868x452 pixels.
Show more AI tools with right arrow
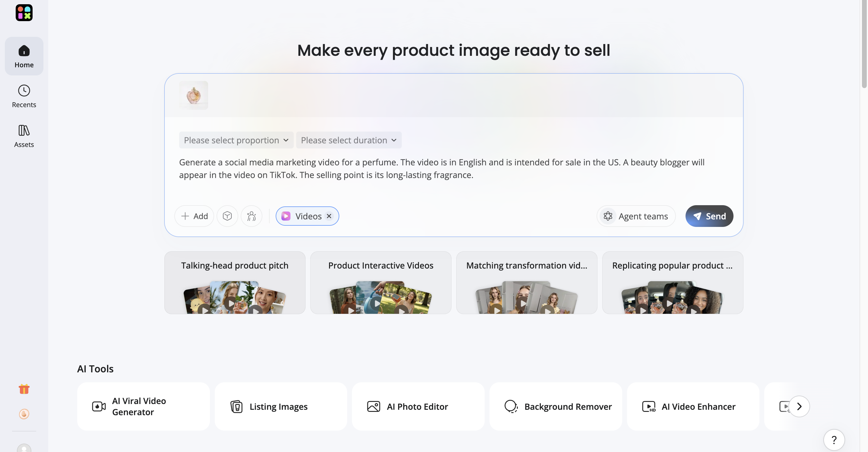point(799,406)
